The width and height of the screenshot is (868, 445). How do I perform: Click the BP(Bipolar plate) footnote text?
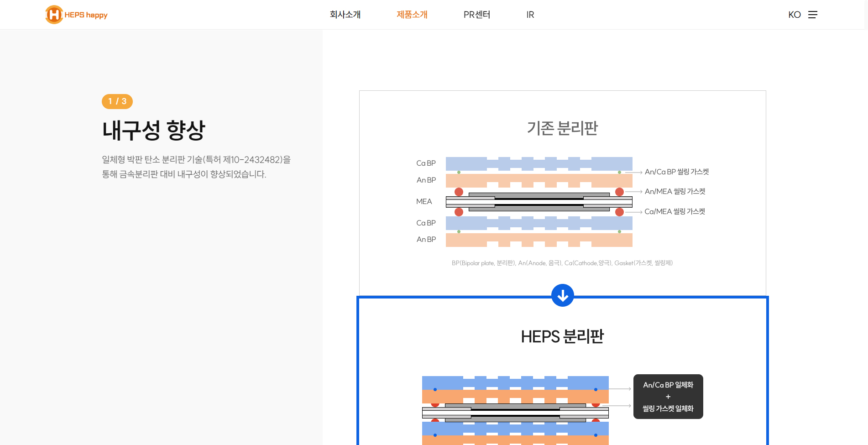562,263
